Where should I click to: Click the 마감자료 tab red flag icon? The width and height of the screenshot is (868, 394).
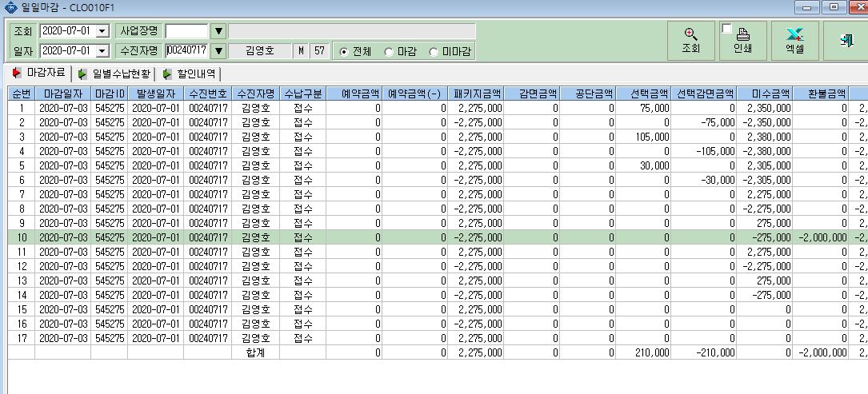[17, 73]
